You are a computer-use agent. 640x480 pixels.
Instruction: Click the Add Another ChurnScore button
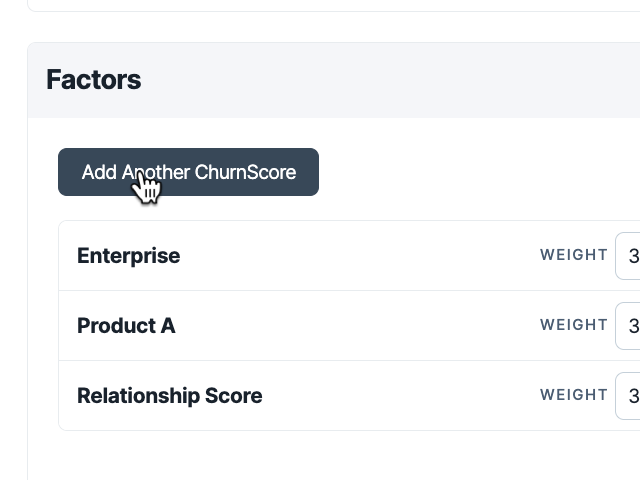(x=188, y=172)
